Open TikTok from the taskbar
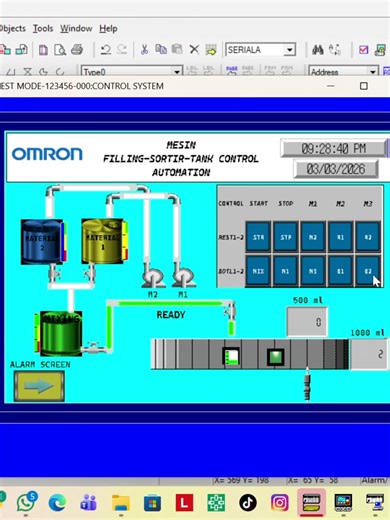 248,503
